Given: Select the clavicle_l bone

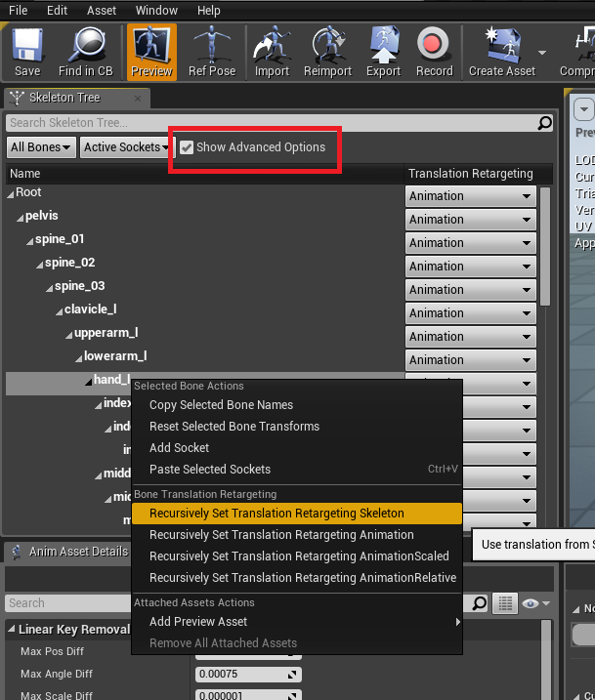Looking at the screenshot, I should 90,309.
